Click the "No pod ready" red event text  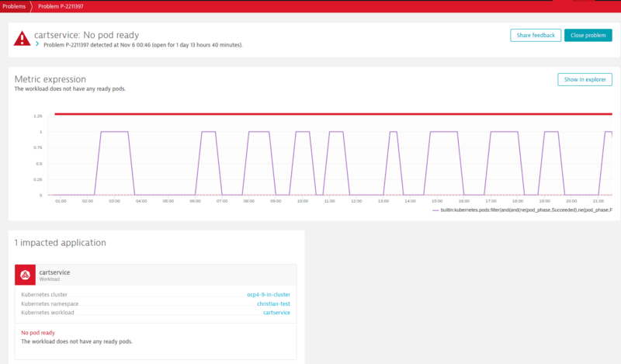pos(39,332)
